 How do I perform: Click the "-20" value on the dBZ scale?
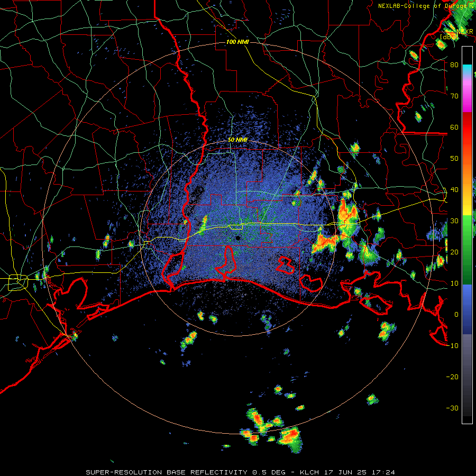click(x=452, y=377)
